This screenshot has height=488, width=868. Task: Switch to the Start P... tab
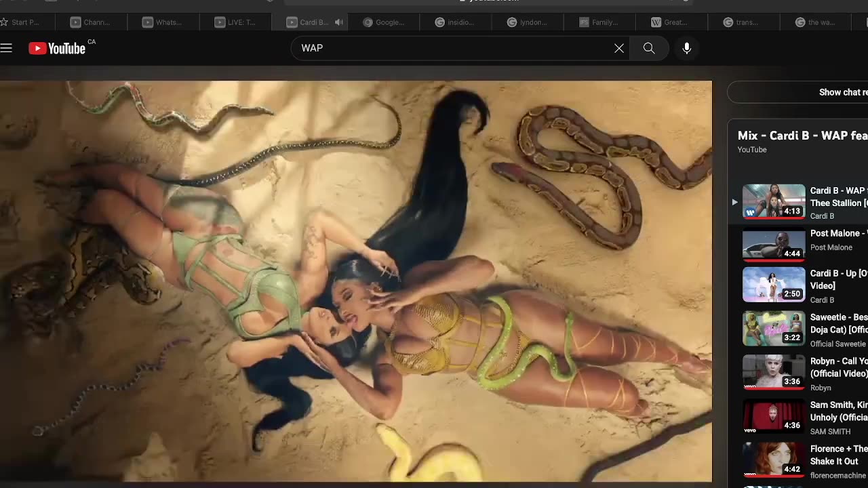coord(24,22)
